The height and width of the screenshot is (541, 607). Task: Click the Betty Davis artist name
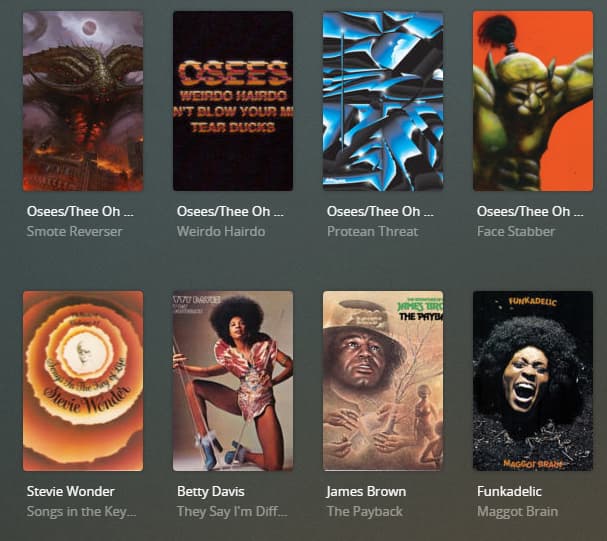coord(211,491)
